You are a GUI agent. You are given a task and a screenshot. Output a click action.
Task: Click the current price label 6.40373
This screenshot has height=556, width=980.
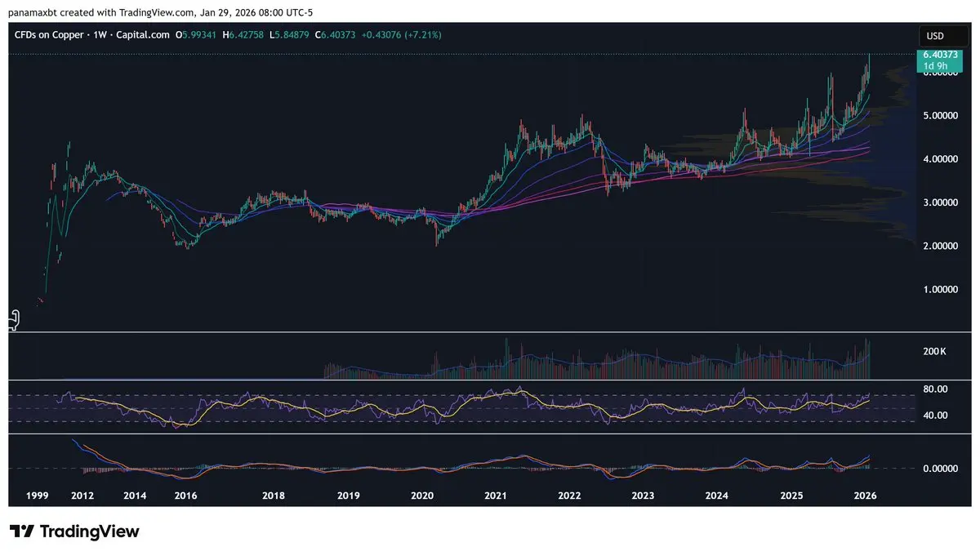(940, 54)
